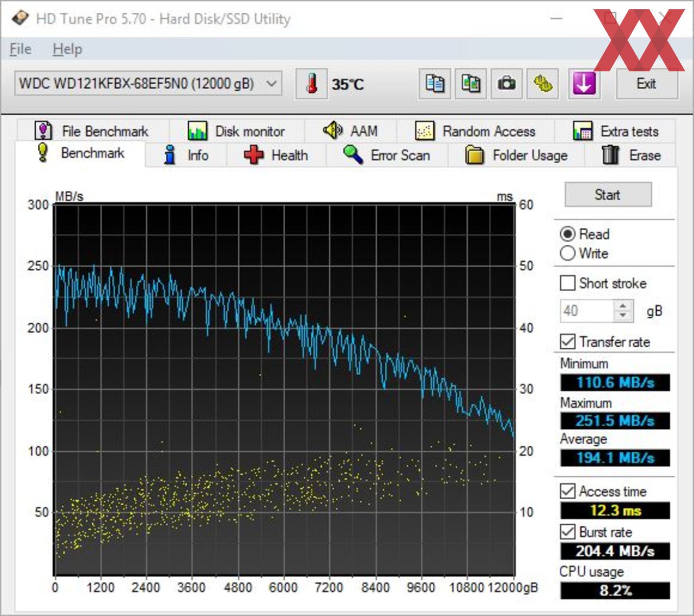The height and width of the screenshot is (616, 694).
Task: Click the 12000gB x-axis label
Action: (x=513, y=588)
